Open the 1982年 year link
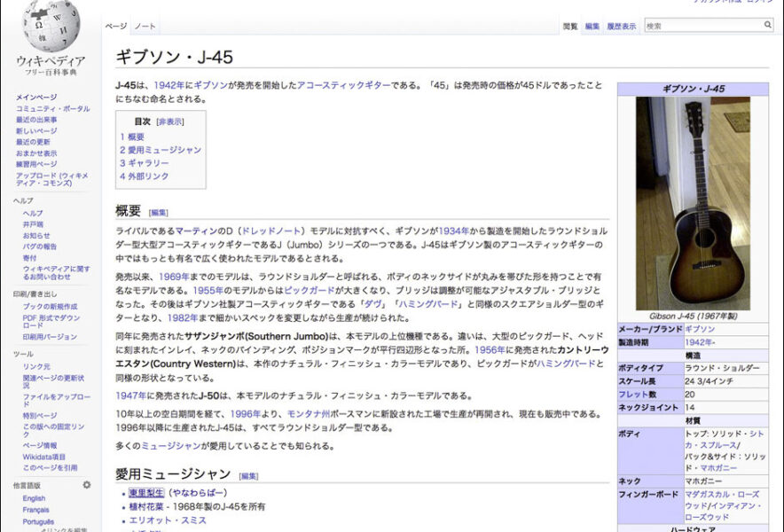This screenshot has width=784, height=532. (x=183, y=318)
